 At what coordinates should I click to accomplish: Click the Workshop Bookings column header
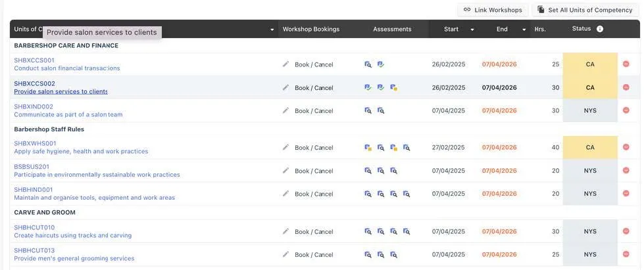coord(311,29)
